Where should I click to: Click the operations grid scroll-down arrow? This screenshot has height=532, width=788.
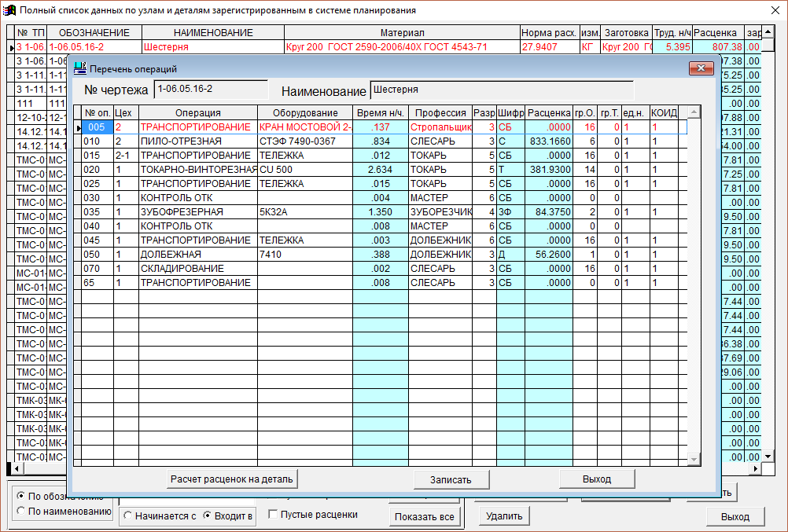click(x=693, y=460)
